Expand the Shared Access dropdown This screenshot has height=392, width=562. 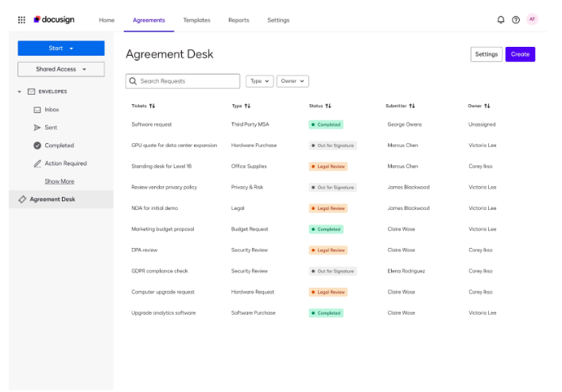click(60, 69)
